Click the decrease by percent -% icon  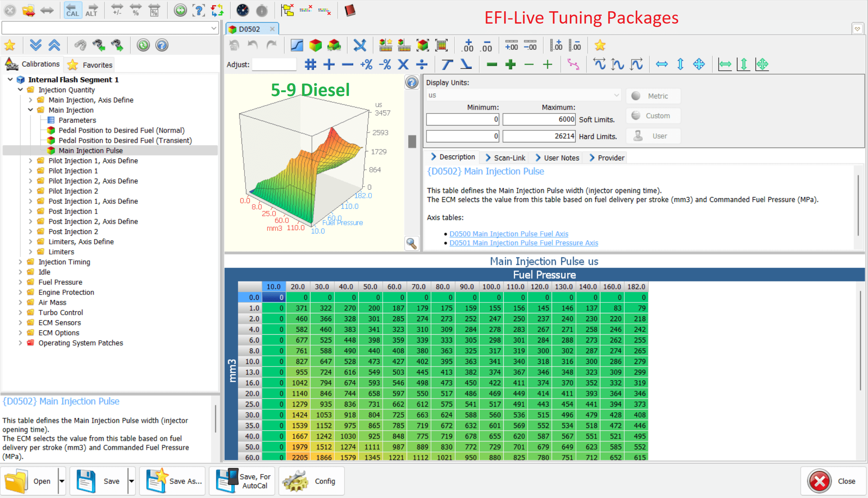pyautogui.click(x=385, y=64)
